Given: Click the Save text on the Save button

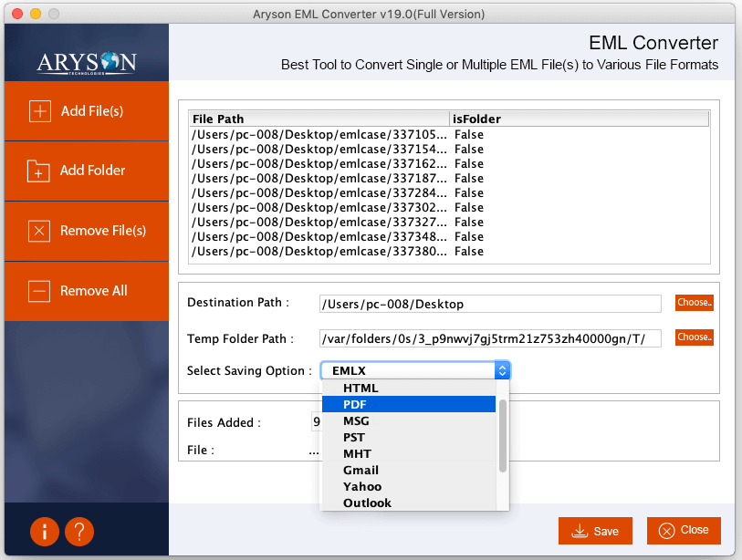Looking at the screenshot, I should (x=606, y=532).
